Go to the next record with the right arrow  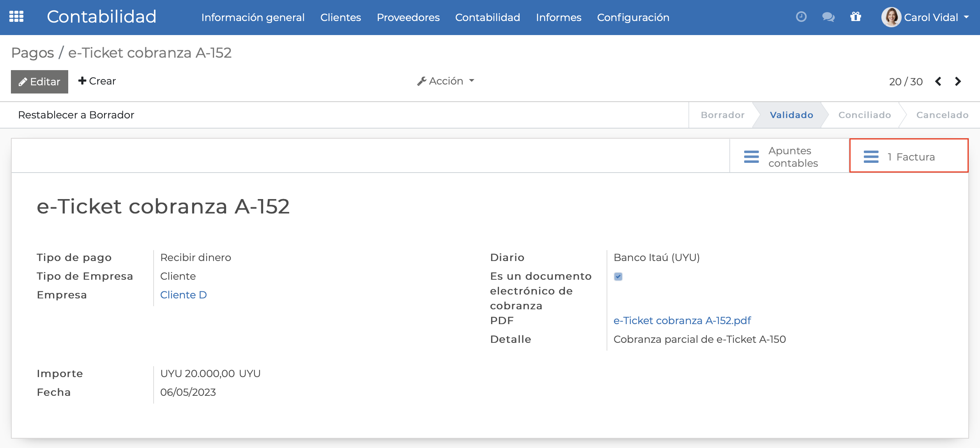pyautogui.click(x=958, y=81)
